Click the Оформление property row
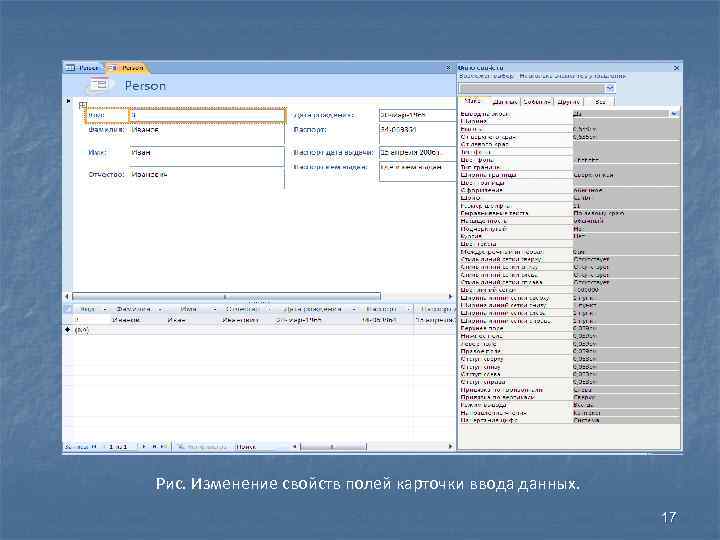 pyautogui.click(x=569, y=190)
